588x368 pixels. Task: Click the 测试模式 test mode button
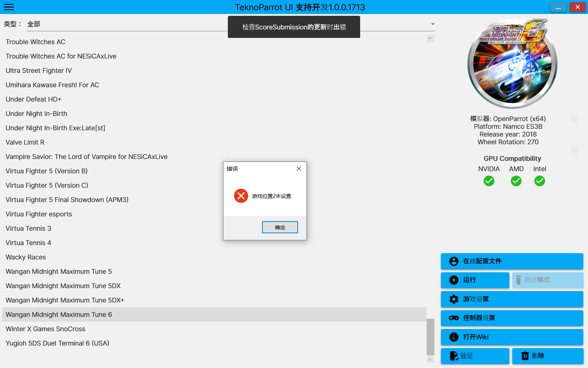(548, 280)
